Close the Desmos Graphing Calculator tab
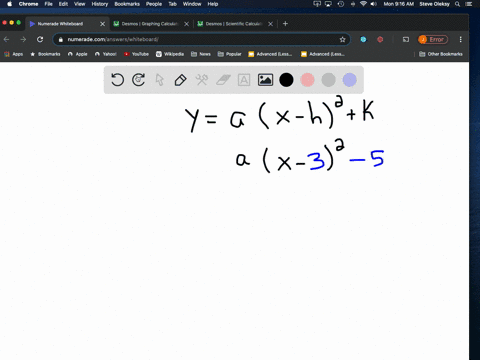The width and height of the screenshot is (480, 360). (x=186, y=24)
